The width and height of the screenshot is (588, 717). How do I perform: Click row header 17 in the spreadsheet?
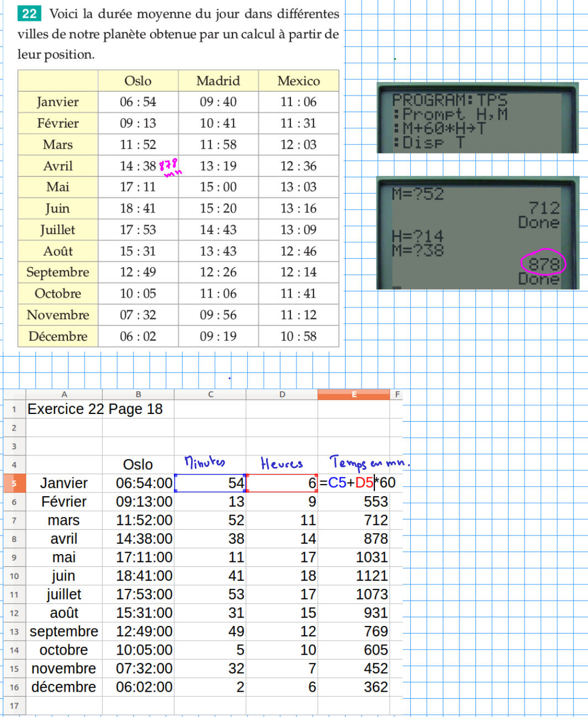tap(14, 706)
